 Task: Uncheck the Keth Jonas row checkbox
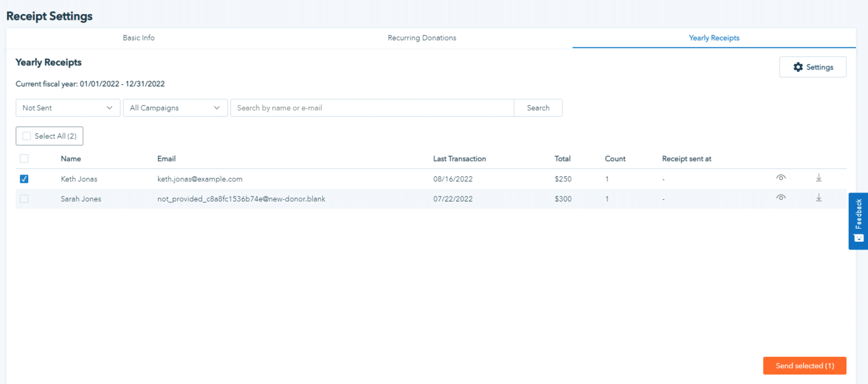[24, 179]
